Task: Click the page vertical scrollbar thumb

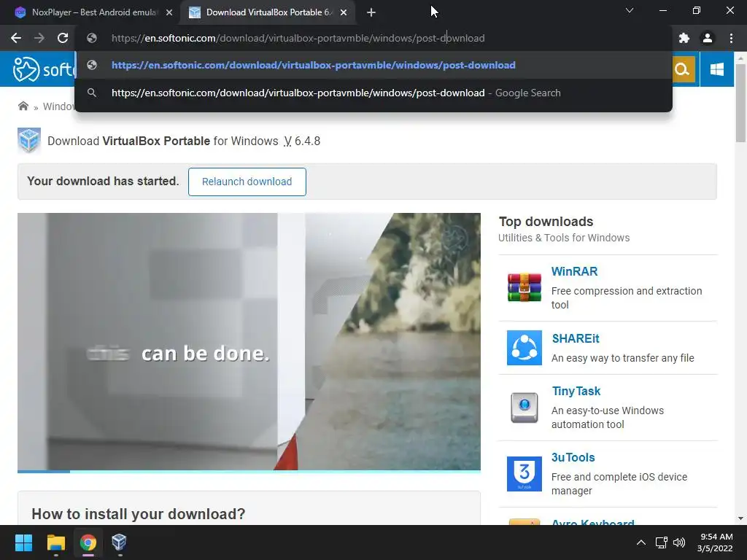Action: [x=740, y=102]
